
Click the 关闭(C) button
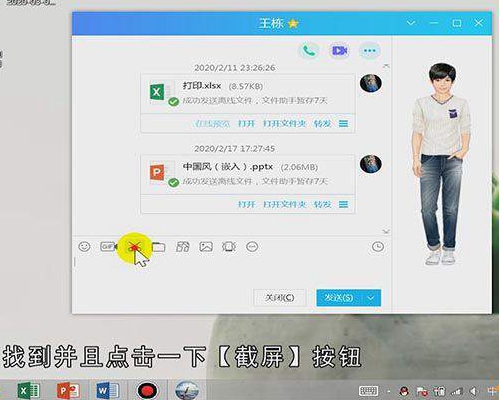[280, 297]
